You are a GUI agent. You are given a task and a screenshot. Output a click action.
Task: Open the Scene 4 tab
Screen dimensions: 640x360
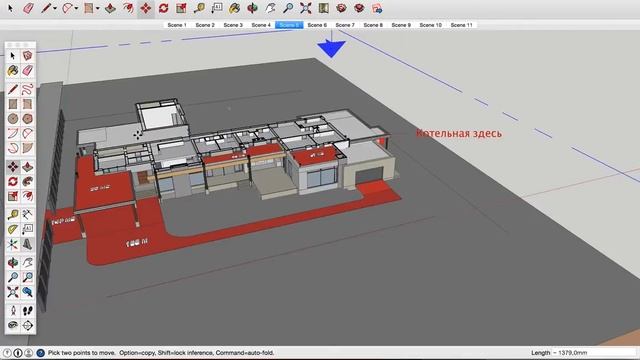[x=261, y=25]
